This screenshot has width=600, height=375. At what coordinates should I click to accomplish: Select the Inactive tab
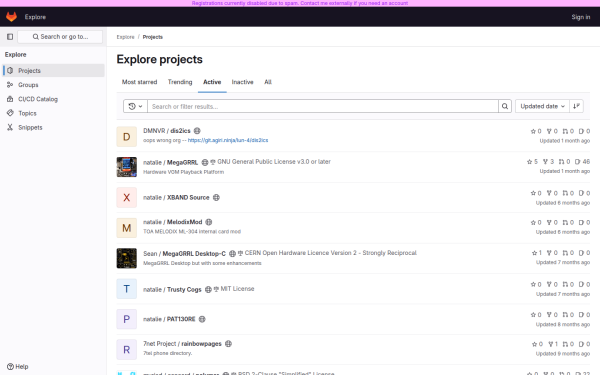point(242,82)
